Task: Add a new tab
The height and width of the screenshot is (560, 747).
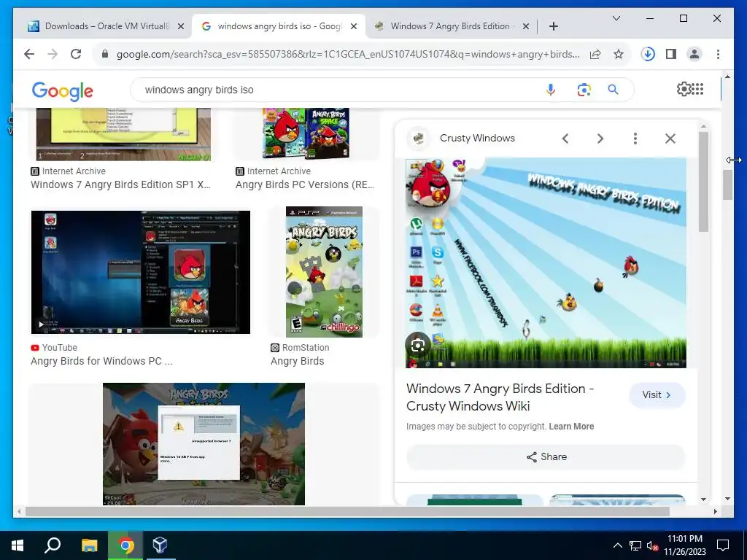Action: (x=553, y=26)
